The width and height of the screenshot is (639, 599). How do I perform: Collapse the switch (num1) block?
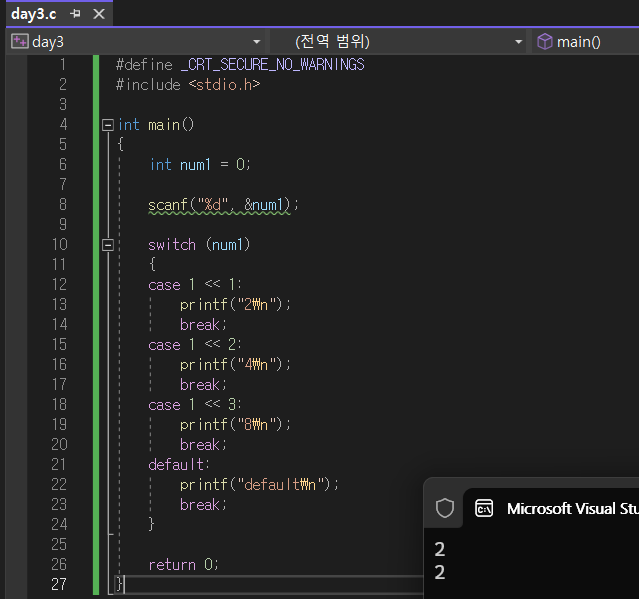[108, 245]
